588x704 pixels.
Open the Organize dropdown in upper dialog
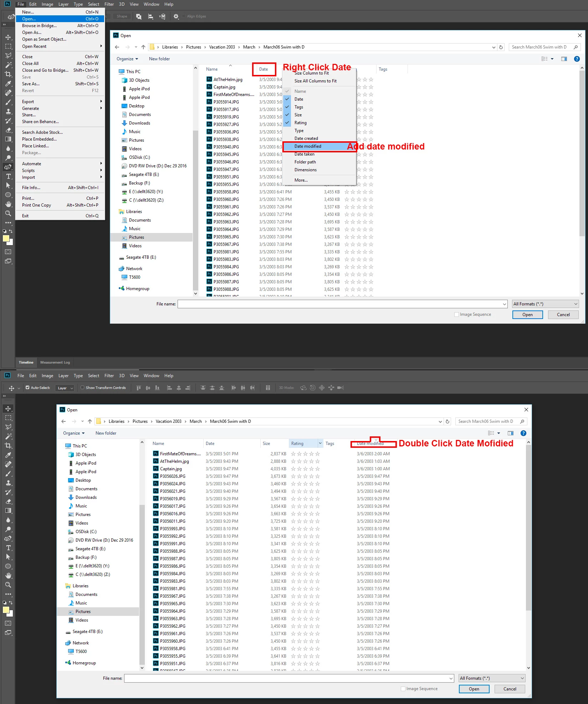pos(127,59)
